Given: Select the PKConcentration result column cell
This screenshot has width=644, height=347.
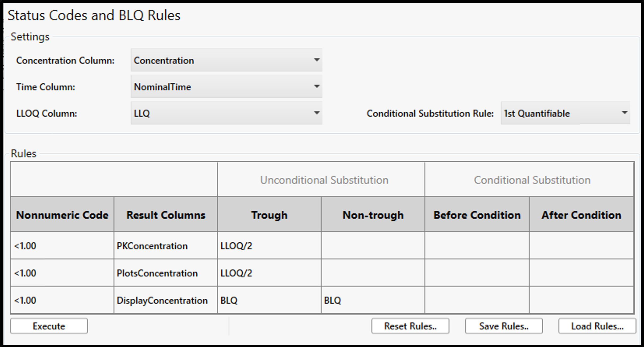Looking at the screenshot, I should tap(165, 246).
